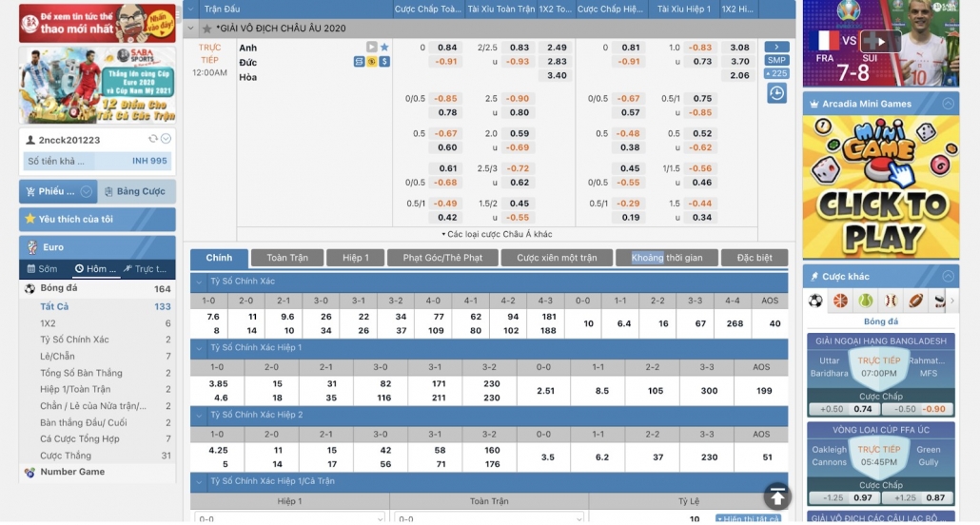Open match history clock icon
Viewport: 980px width, 525px height.
tap(776, 93)
